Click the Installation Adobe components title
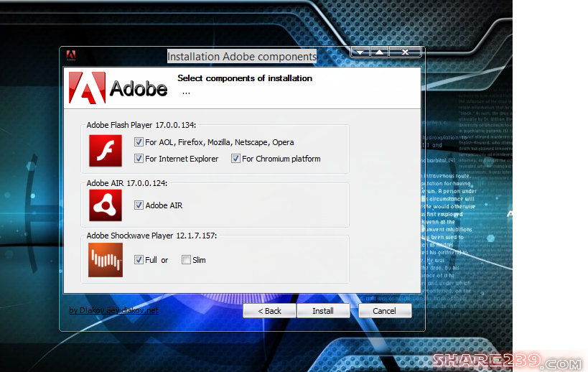Screen dimensions: 588x372 click(x=242, y=57)
